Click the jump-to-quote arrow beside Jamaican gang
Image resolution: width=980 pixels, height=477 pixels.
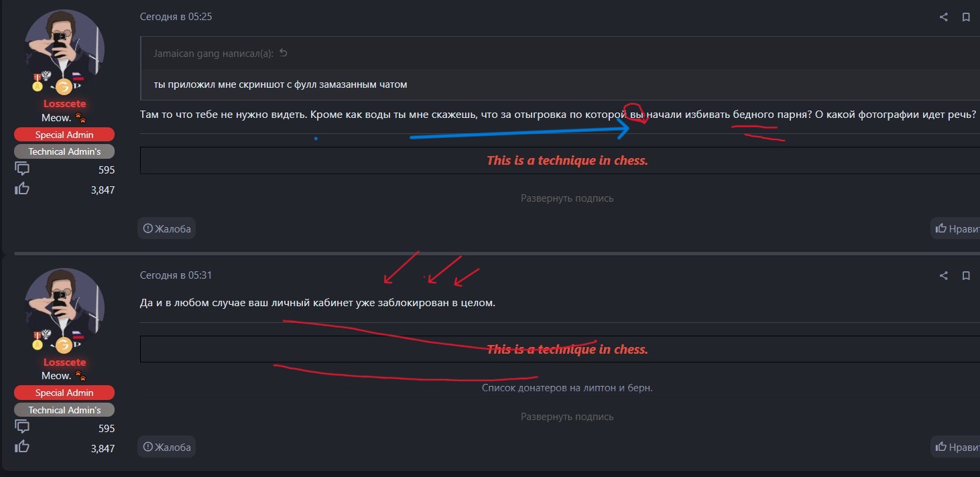[x=283, y=54]
